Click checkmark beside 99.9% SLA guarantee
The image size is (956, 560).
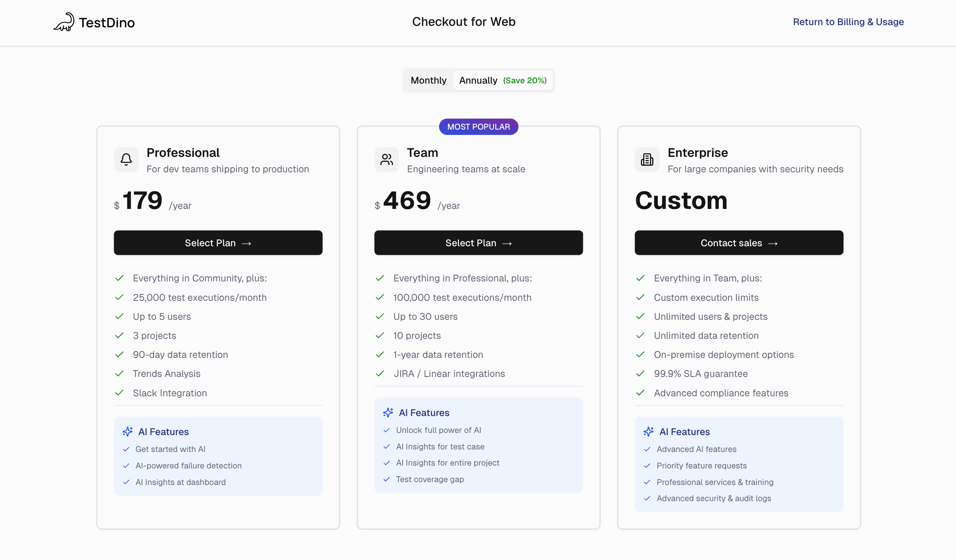pyautogui.click(x=640, y=374)
